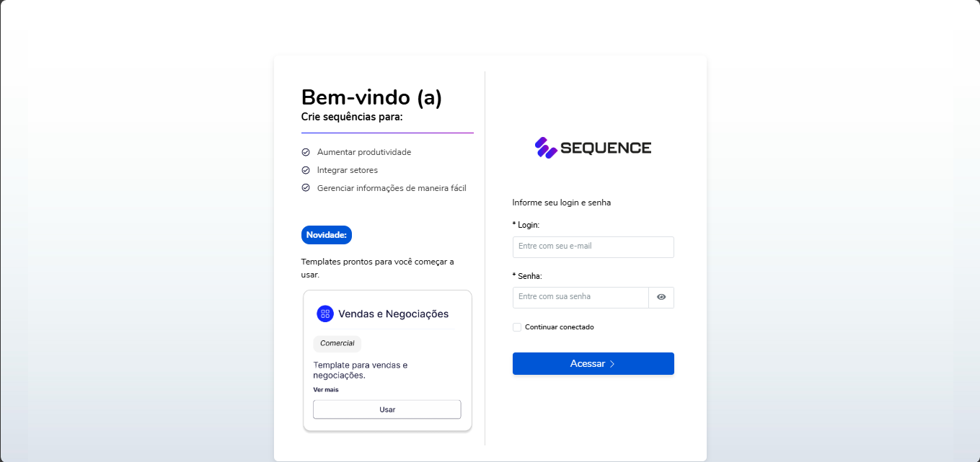The image size is (980, 462).
Task: Click the blue grid icon beside Vendas e Negociações
Action: point(325,314)
